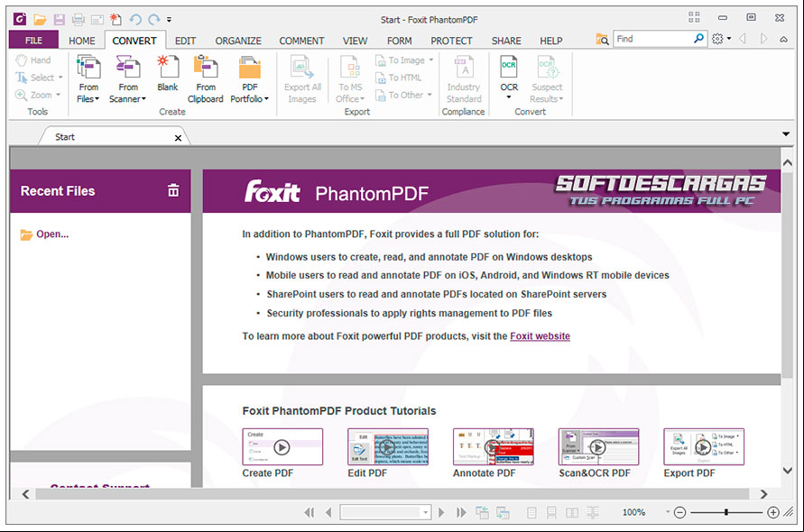The height and width of the screenshot is (532, 804).
Task: Click the zoom out minus button
Action: 679,512
